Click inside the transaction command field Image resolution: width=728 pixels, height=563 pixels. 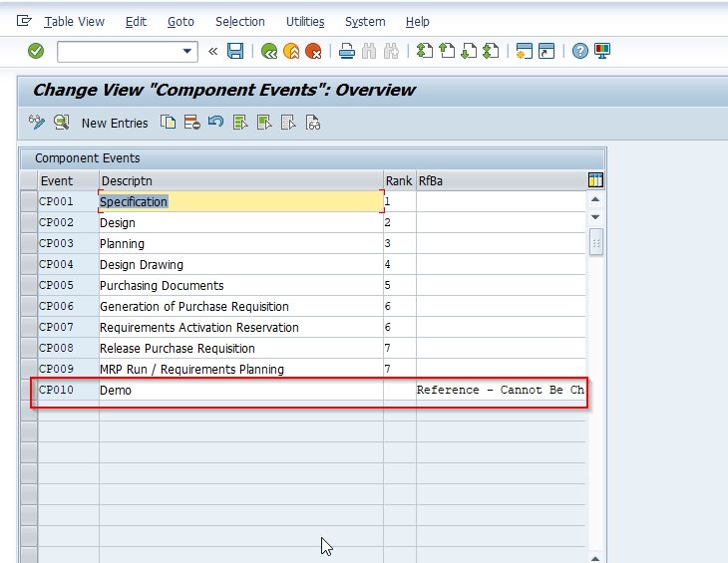point(120,52)
